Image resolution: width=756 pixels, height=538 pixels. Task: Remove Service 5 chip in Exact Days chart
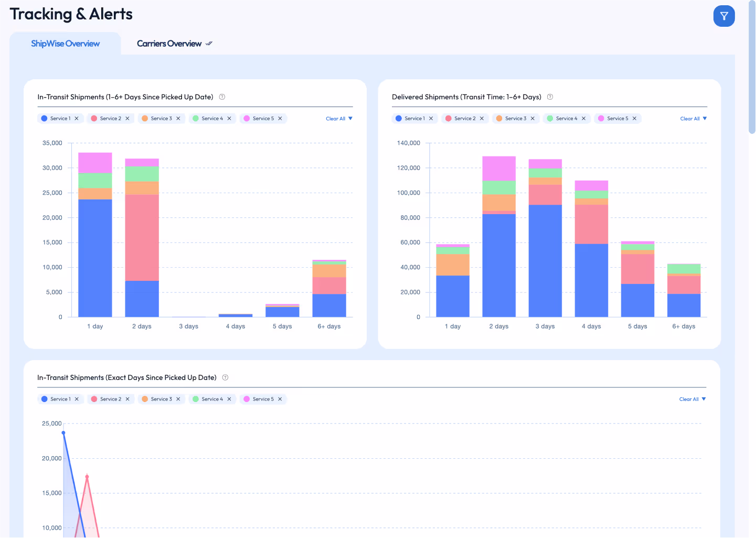click(280, 399)
